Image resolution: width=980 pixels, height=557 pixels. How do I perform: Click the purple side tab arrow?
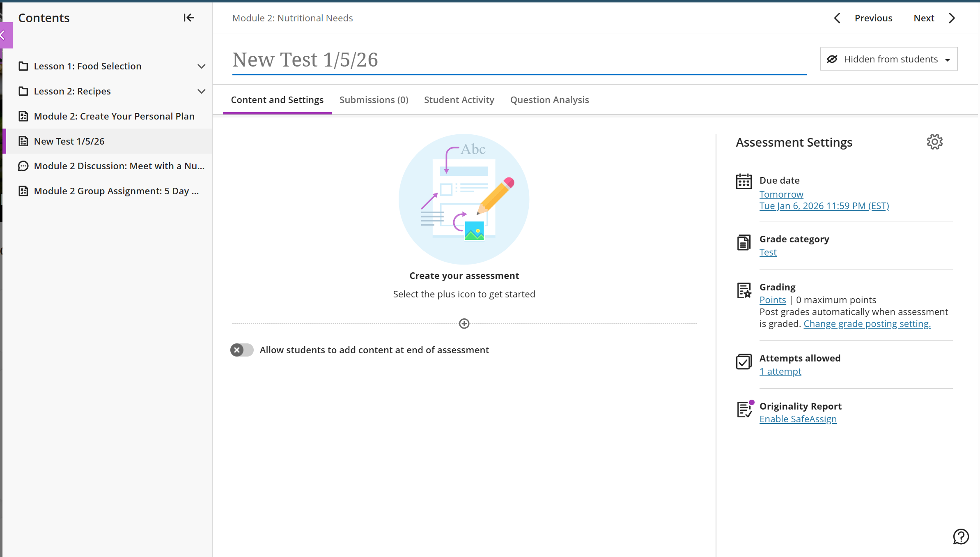pos(6,35)
